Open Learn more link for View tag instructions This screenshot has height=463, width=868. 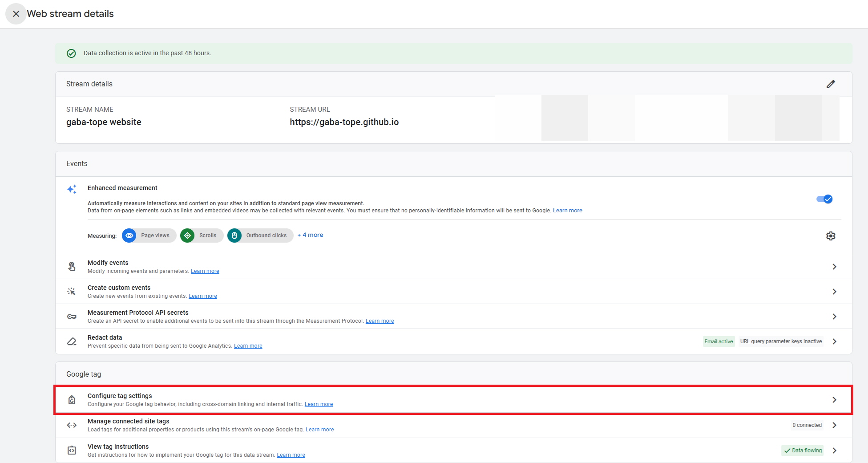click(x=291, y=455)
